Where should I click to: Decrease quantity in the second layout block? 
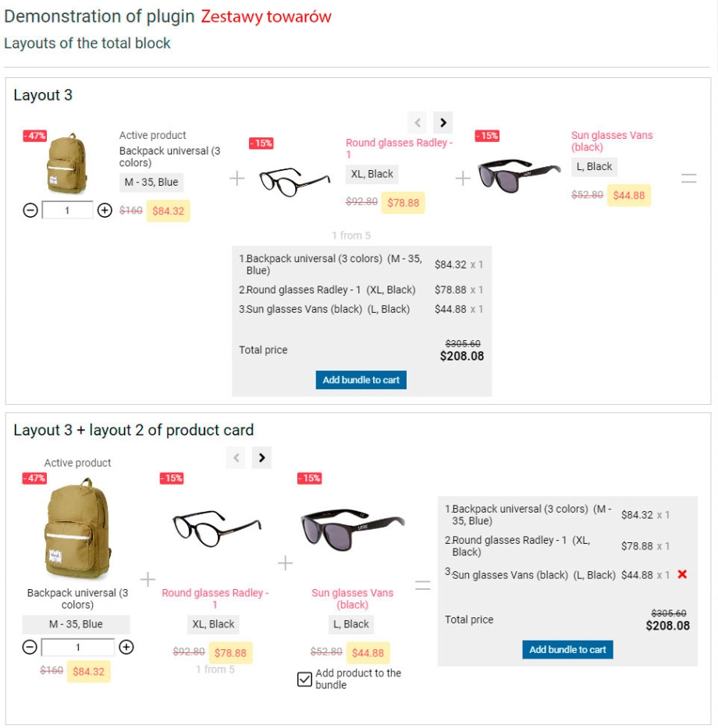(x=30, y=647)
